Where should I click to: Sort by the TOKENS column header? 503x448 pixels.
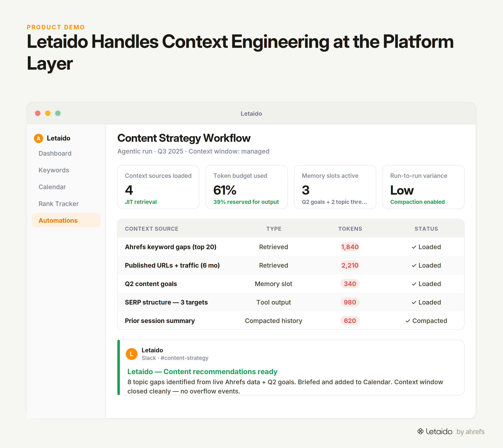tap(350, 229)
